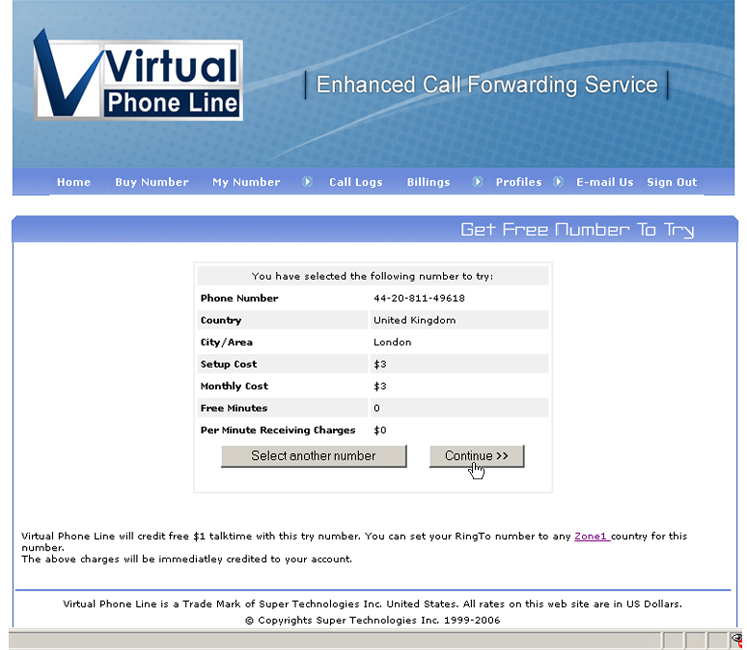Click the Get Free Number To Try heading

[577, 230]
